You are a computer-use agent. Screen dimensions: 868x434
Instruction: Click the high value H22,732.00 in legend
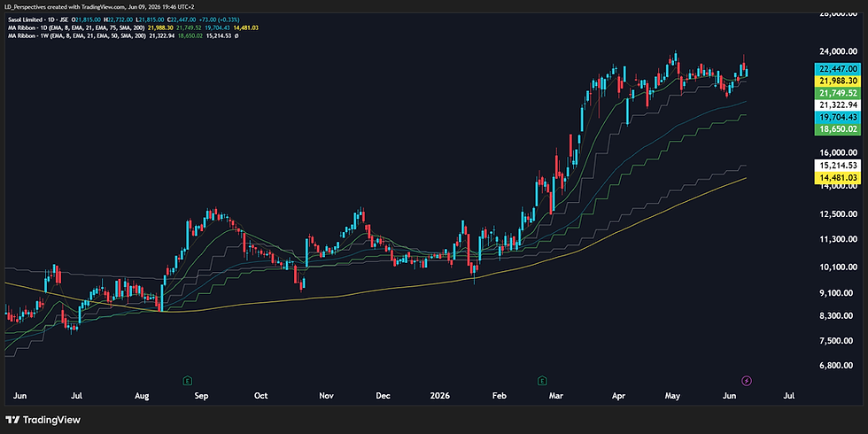click(x=118, y=19)
